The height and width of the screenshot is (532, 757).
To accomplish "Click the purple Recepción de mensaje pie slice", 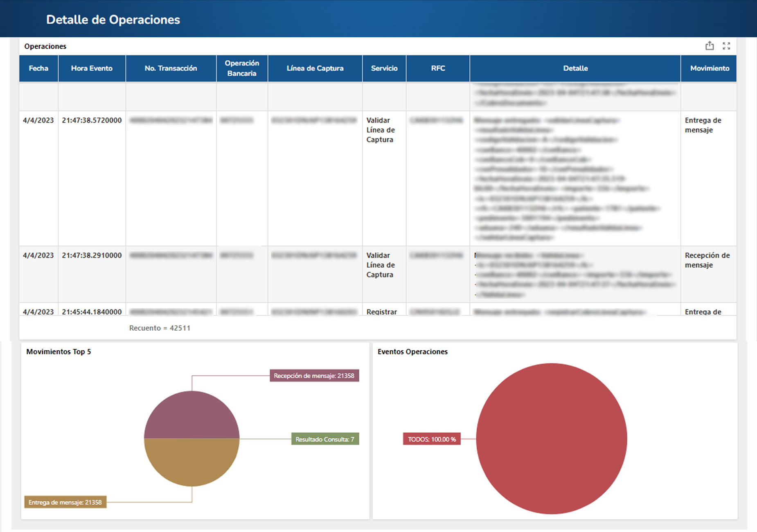I will point(192,415).
